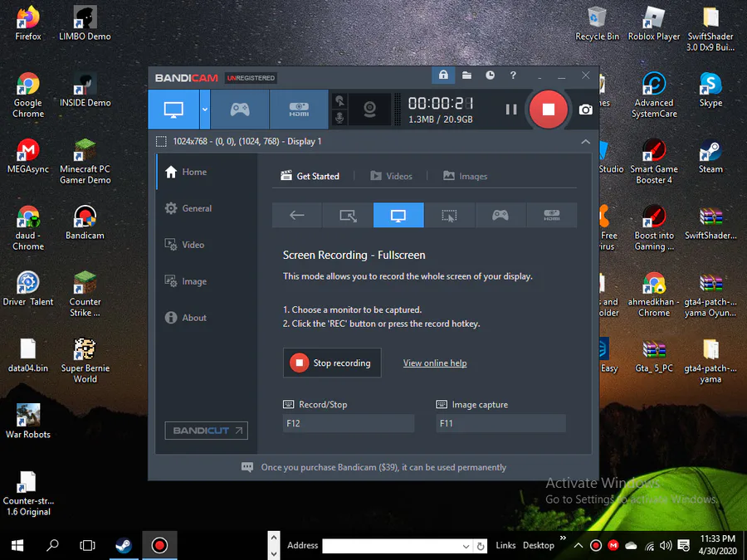Open the Windows Start menu
This screenshot has height=560, width=747.
point(17,545)
